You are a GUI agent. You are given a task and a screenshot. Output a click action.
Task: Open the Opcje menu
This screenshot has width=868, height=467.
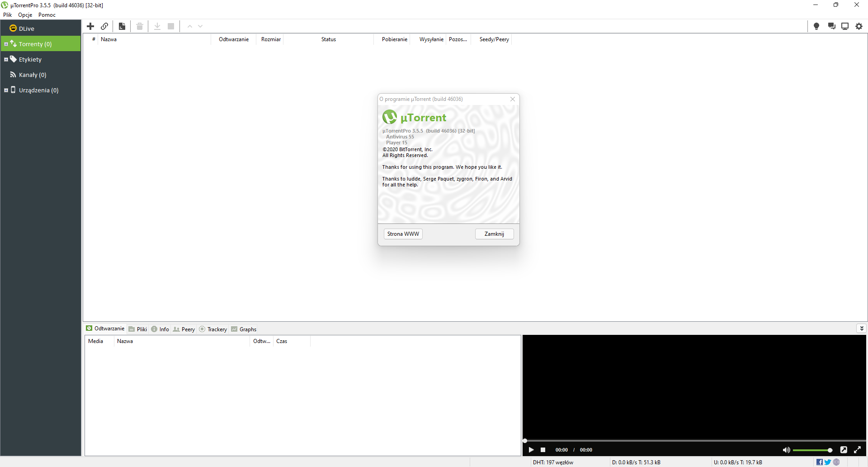(25, 15)
